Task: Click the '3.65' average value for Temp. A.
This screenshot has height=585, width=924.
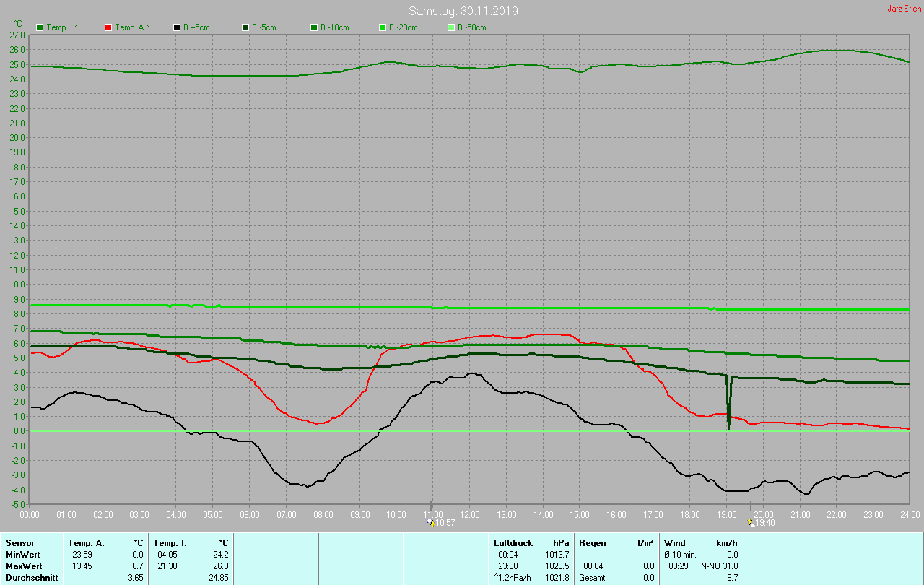Action: [135, 578]
